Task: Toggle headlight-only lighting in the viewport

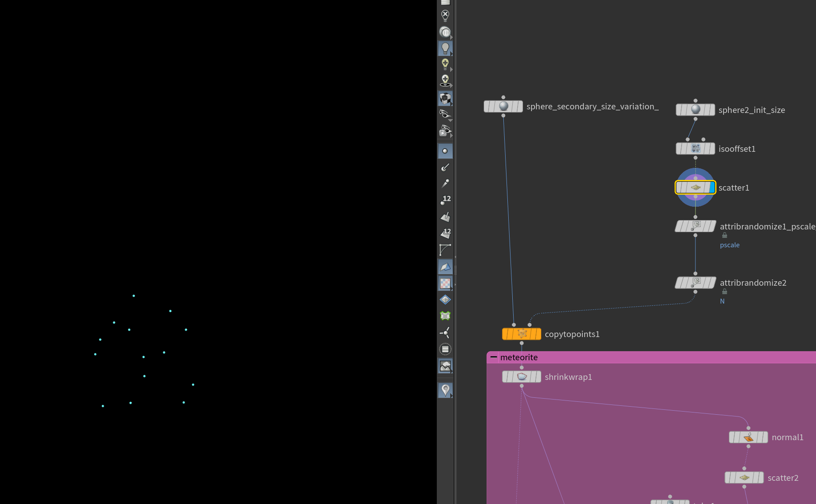Action: tap(445, 48)
